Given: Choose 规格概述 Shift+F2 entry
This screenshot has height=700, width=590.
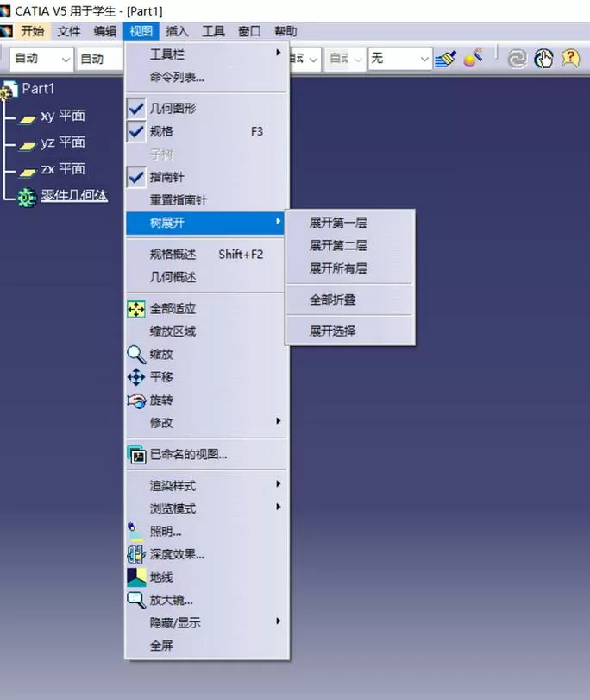Looking at the screenshot, I should tap(207, 254).
